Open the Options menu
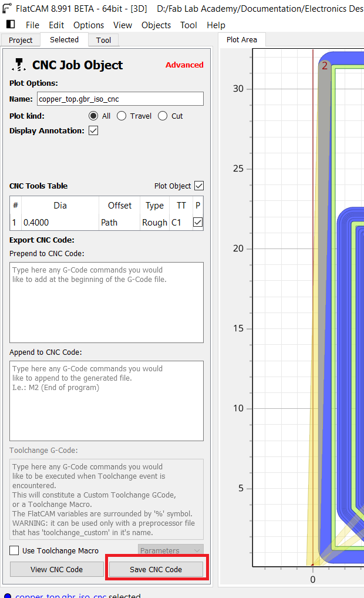 click(x=89, y=25)
